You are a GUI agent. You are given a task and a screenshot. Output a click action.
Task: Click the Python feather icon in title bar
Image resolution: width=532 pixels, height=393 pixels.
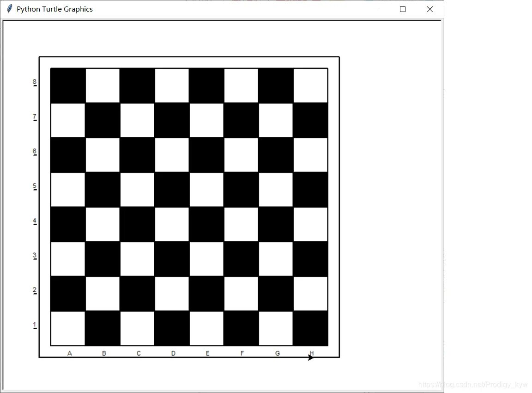10,9
